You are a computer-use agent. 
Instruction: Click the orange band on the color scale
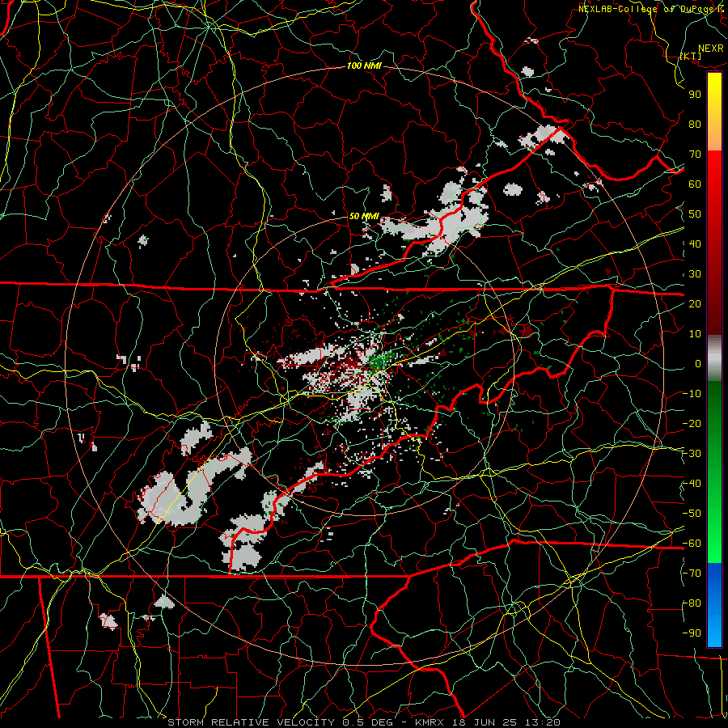(714, 135)
